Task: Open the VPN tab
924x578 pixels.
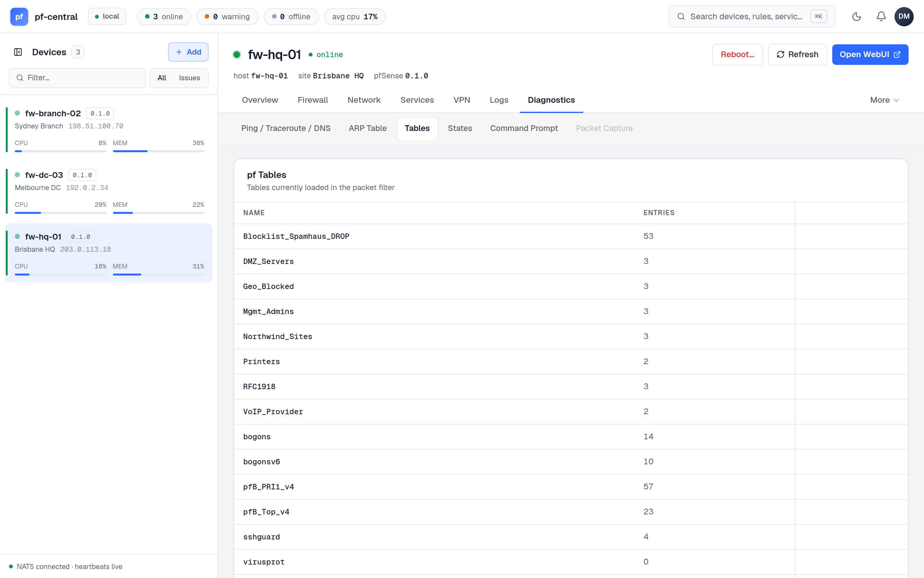Action: click(x=462, y=100)
